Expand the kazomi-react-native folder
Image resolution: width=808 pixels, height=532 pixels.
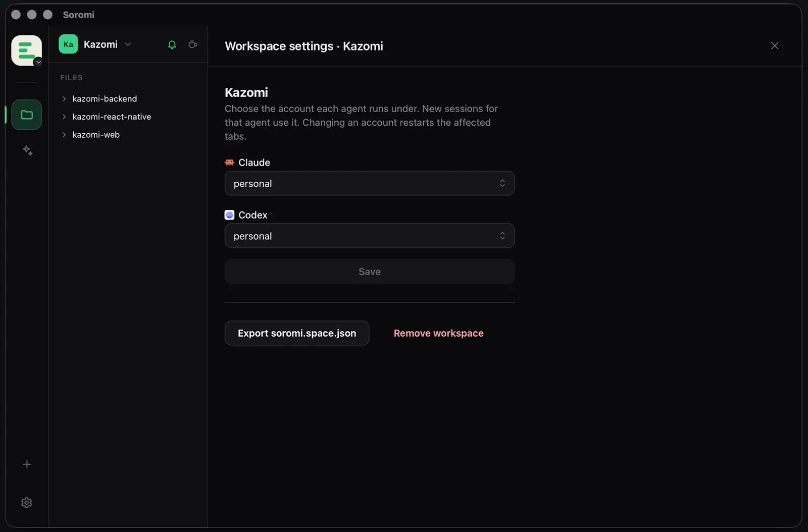point(64,117)
